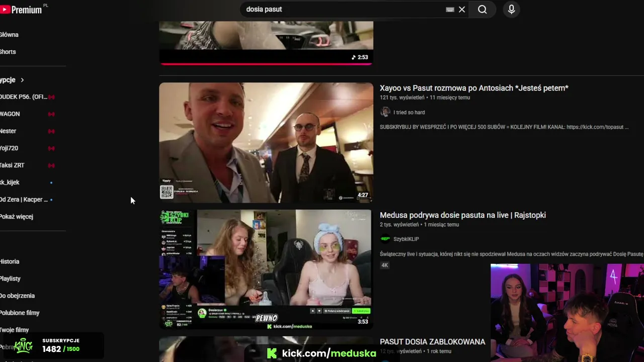
Task: Expand the Subskrypcje section chevron
Action: click(x=22, y=80)
